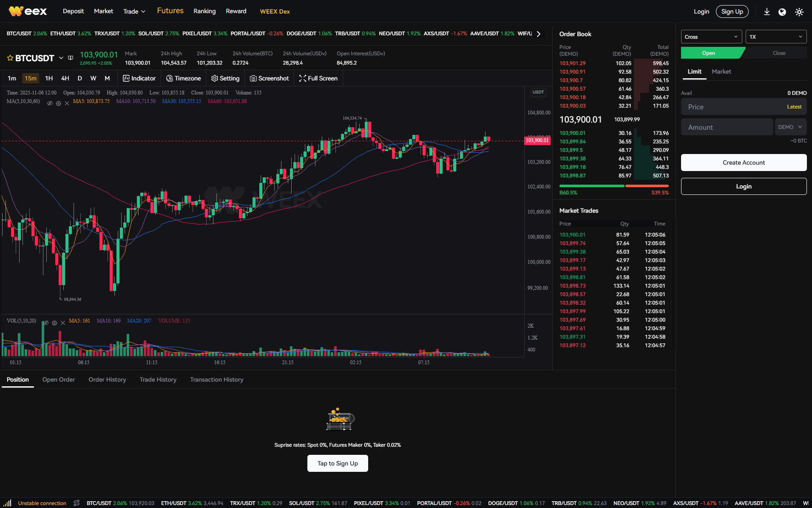
Task: Click the buy/sell depth ratio bar
Action: click(x=613, y=186)
